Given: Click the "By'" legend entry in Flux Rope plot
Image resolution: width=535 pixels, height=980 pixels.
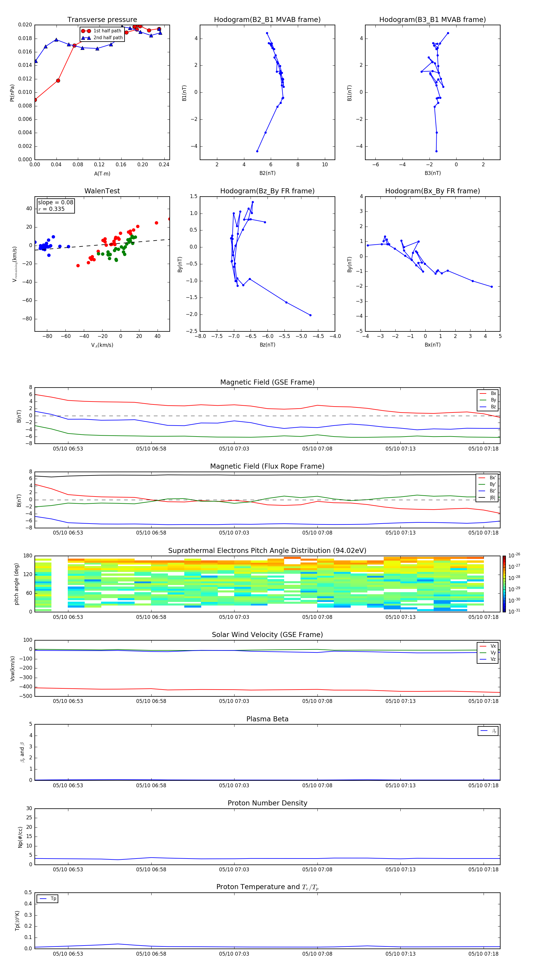Looking at the screenshot, I should [487, 484].
